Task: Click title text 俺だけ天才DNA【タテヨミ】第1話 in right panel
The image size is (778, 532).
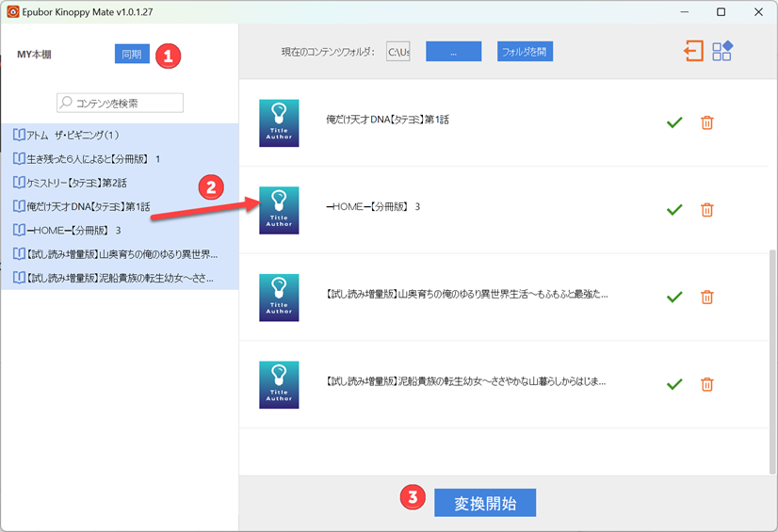Action: click(x=387, y=120)
